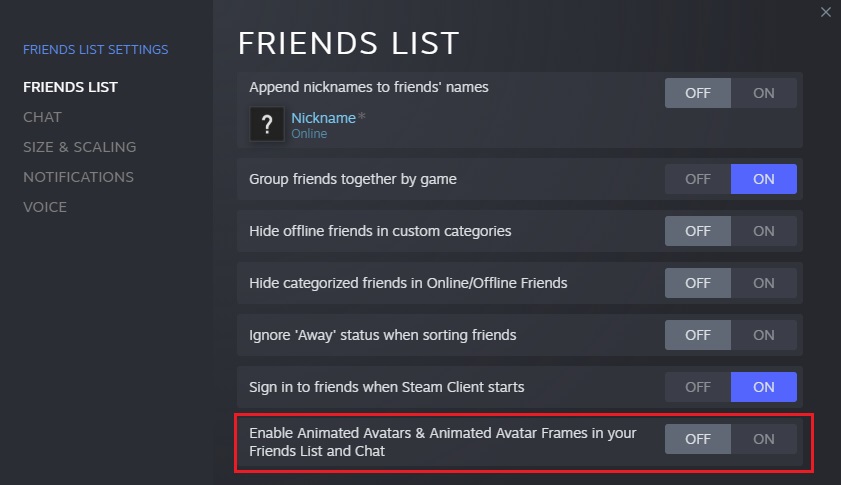Select the Friends List sidebar tab
The height and width of the screenshot is (485, 841).
70,87
